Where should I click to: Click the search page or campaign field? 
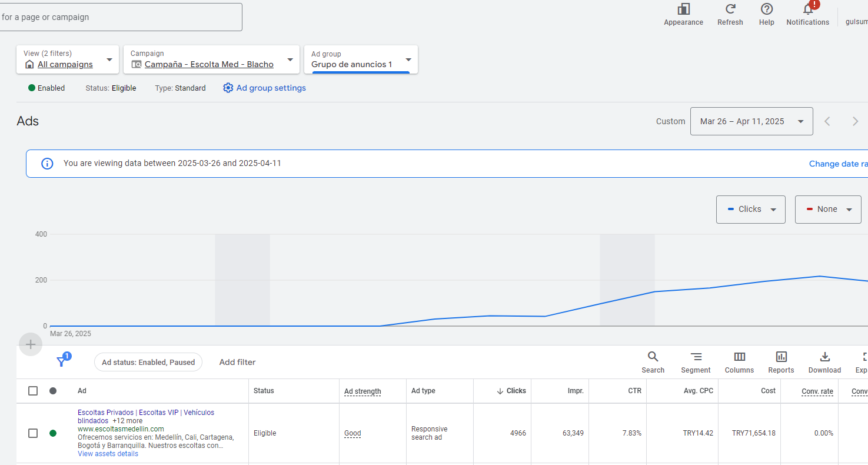119,17
